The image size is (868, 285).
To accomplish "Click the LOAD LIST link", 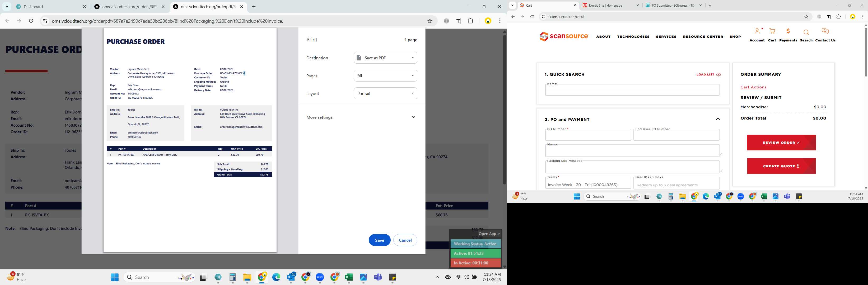I will pyautogui.click(x=708, y=74).
